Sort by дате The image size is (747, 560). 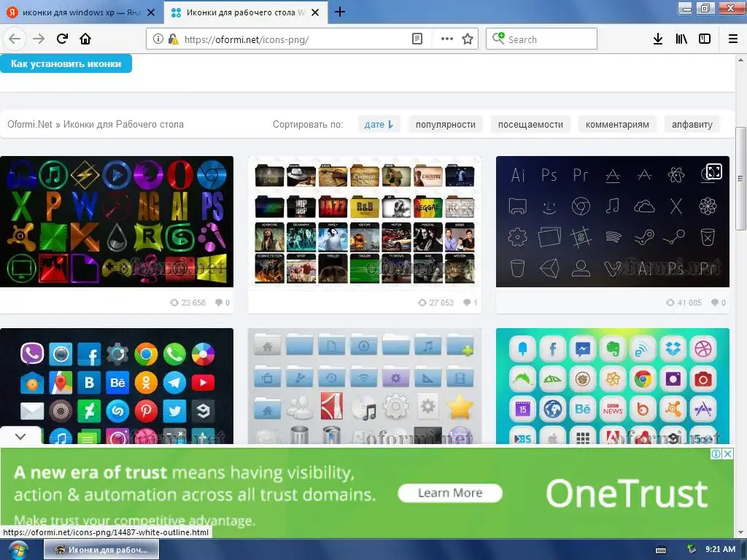point(379,124)
